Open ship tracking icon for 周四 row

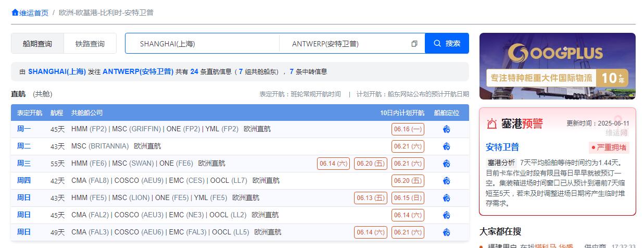[x=446, y=181]
